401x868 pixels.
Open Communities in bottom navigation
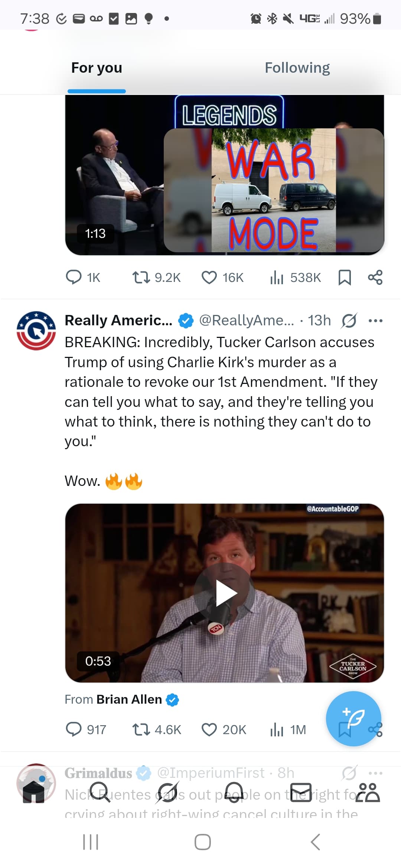[368, 792]
